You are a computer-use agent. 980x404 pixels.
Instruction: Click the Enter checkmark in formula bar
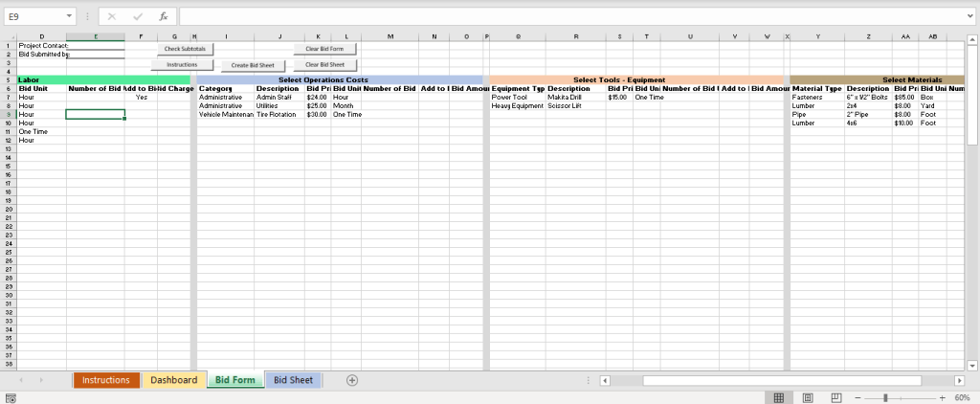(138, 16)
